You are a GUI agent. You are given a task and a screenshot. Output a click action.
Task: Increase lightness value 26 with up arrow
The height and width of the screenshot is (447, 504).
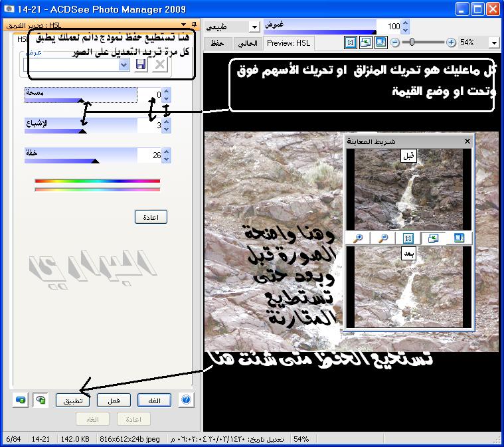(166, 152)
